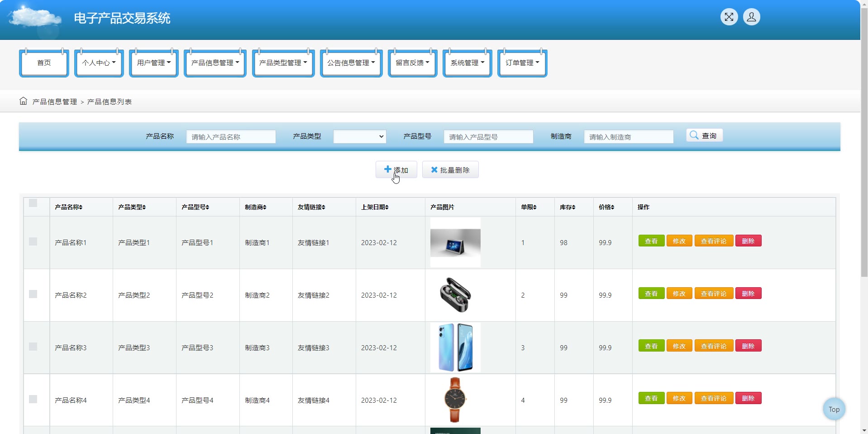Click the tablet product thumbnail
The image size is (868, 434).
(455, 242)
